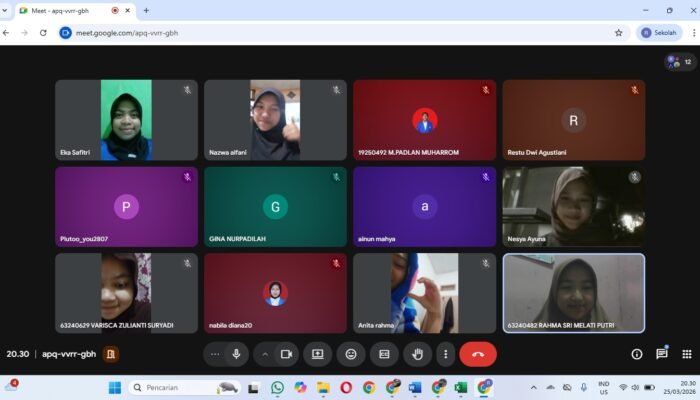Open the WhatsApp taskbar icon
700x400 pixels.
tap(277, 387)
